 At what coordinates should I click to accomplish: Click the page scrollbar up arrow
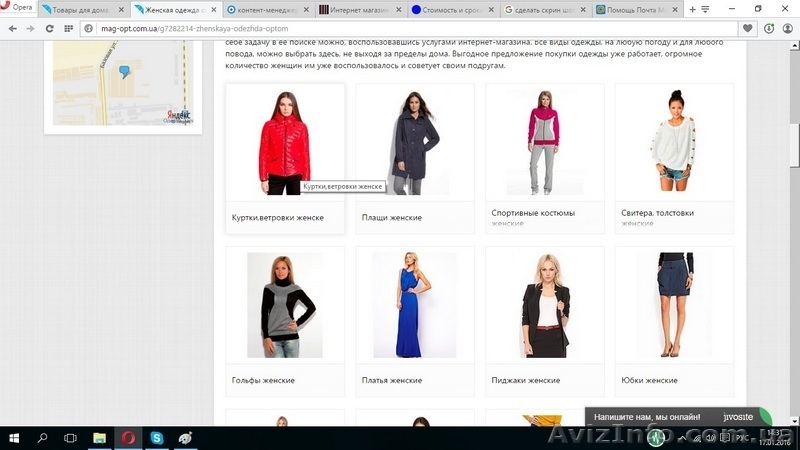(795, 46)
